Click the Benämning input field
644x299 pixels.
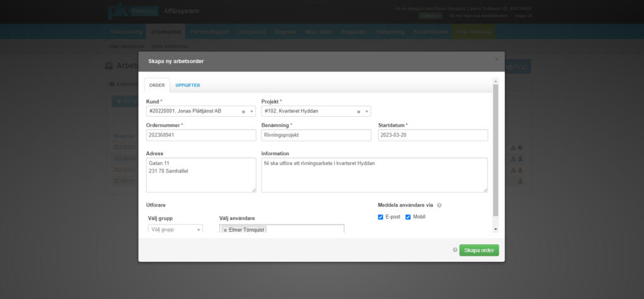316,135
